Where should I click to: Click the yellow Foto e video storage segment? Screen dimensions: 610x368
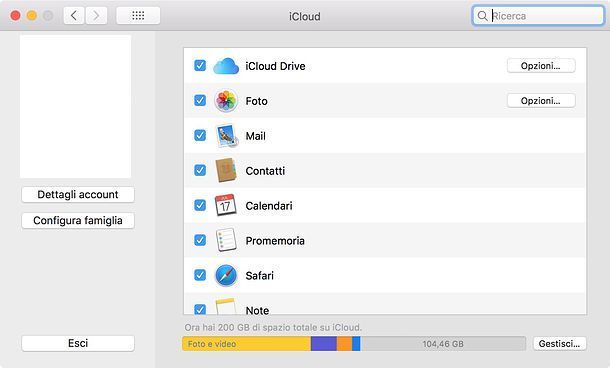pos(247,344)
